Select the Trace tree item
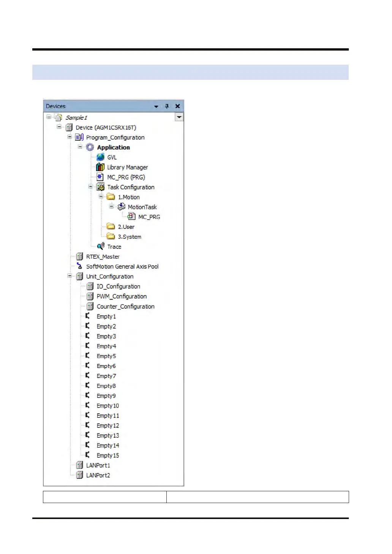The image size is (392, 554). (114, 247)
